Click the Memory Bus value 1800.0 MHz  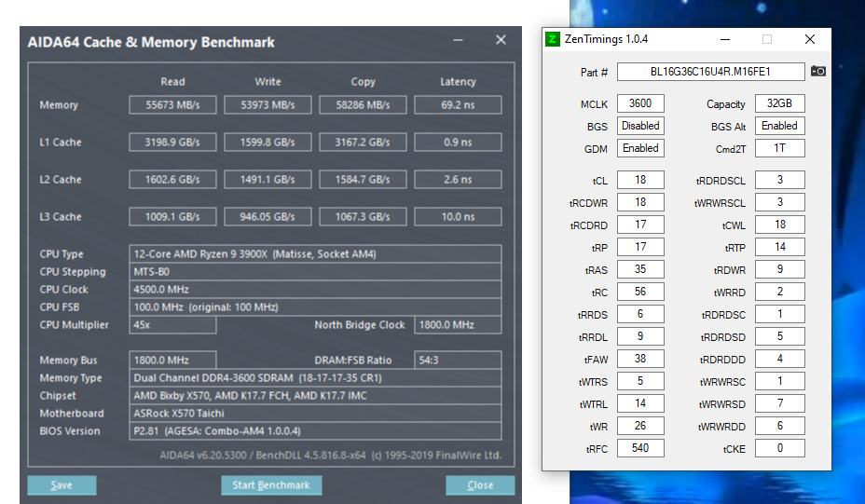tap(172, 361)
